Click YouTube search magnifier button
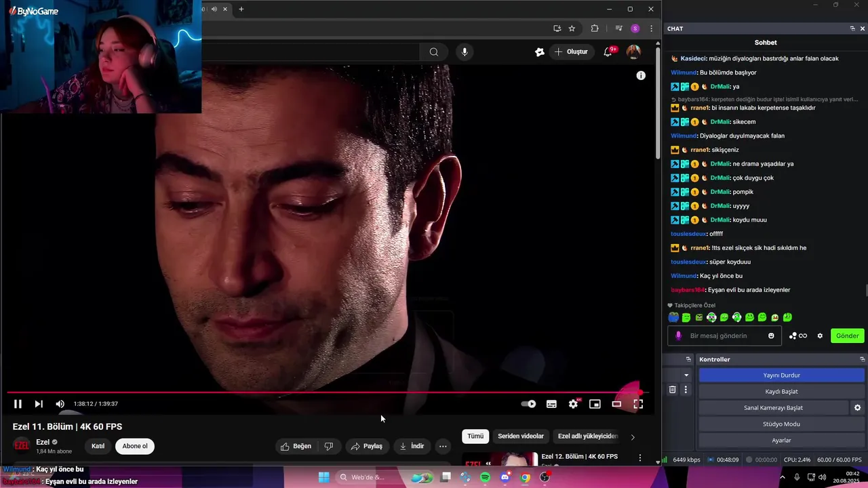Screen dimensions: 868x488 [434, 52]
